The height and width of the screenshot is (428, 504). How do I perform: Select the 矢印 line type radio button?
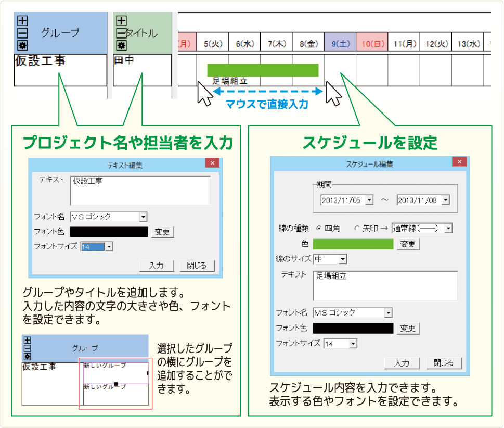coord(357,228)
